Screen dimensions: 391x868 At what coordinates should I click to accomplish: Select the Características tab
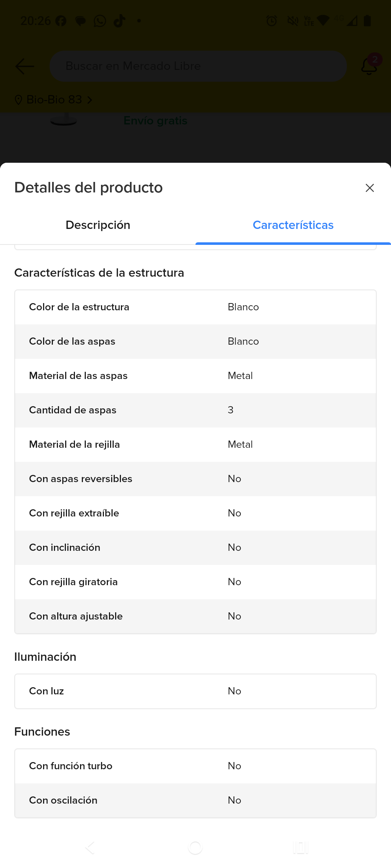[293, 225]
